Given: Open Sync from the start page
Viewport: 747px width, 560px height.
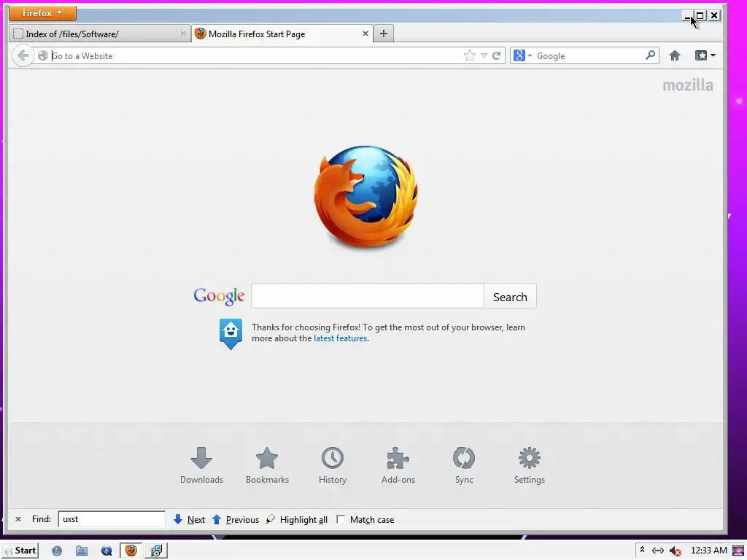Looking at the screenshot, I should pyautogui.click(x=464, y=465).
